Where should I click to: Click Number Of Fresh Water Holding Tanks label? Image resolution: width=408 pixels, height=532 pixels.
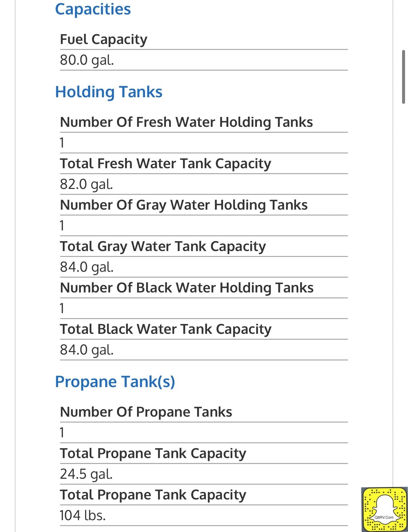186,122
